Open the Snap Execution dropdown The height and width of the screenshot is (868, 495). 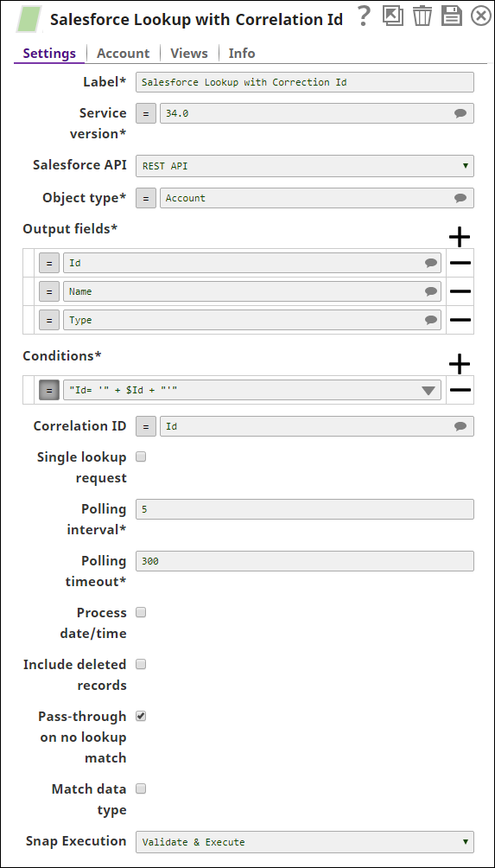click(305, 842)
